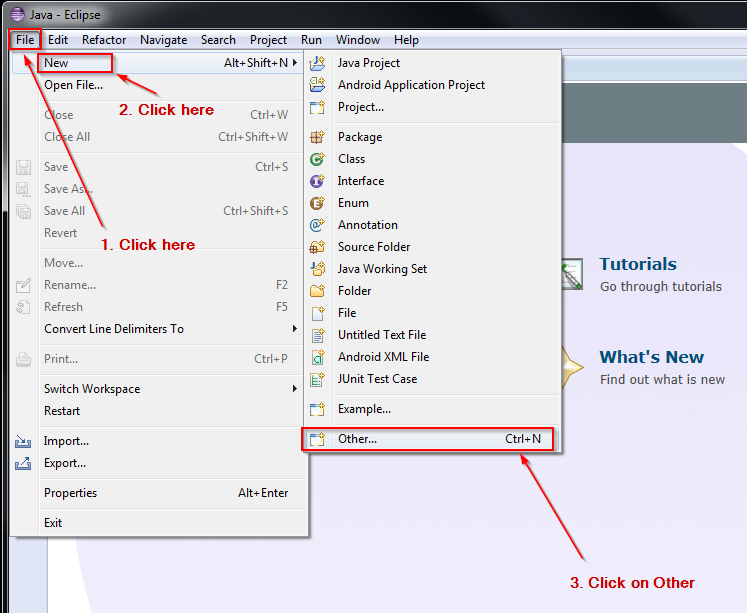
Task: Click the green Class icon
Action: [x=317, y=159]
